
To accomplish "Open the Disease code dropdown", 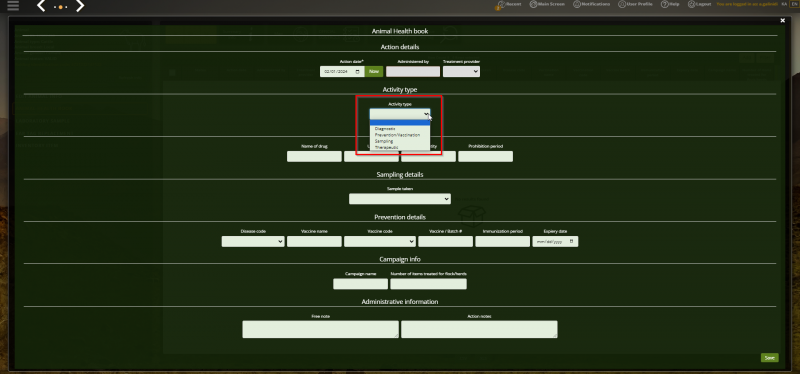I will 253,241.
